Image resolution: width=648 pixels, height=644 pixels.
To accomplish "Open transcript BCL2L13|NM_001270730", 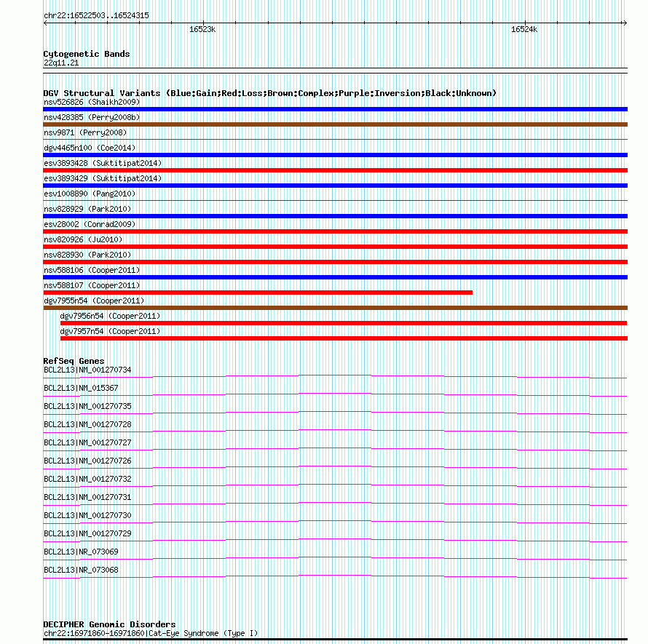I will tap(87, 515).
